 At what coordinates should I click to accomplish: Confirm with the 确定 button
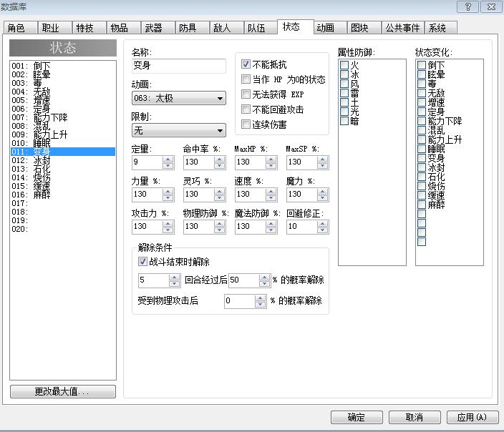357,417
